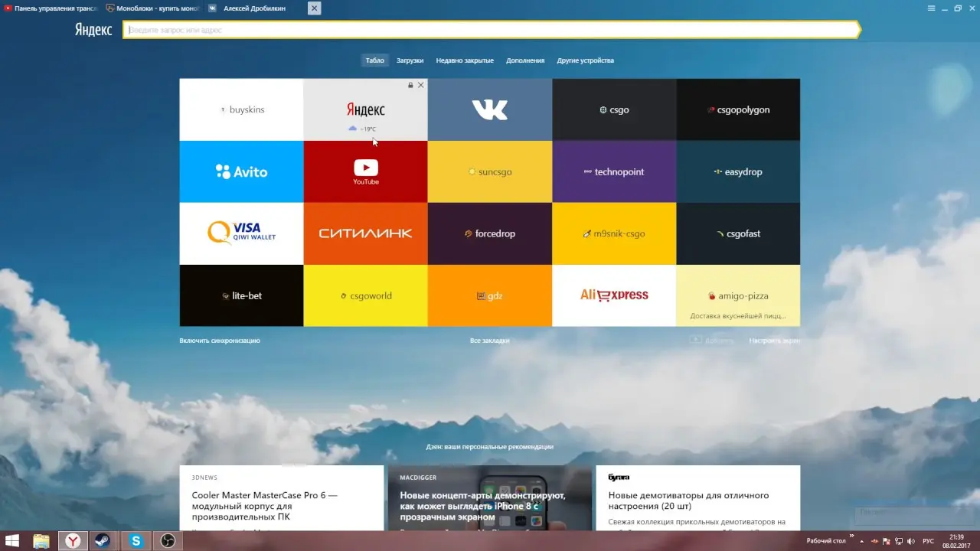Open the clock showing 21:39

tap(956, 541)
